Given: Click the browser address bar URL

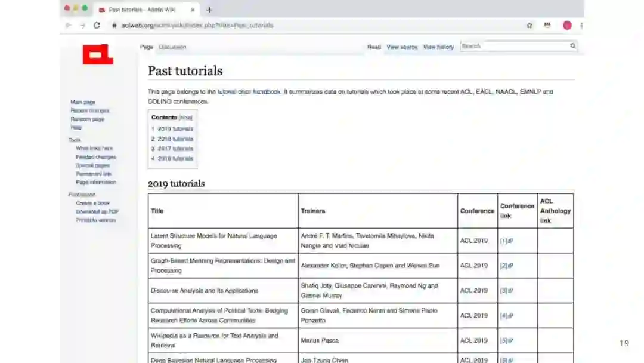Looking at the screenshot, I should [197, 25].
